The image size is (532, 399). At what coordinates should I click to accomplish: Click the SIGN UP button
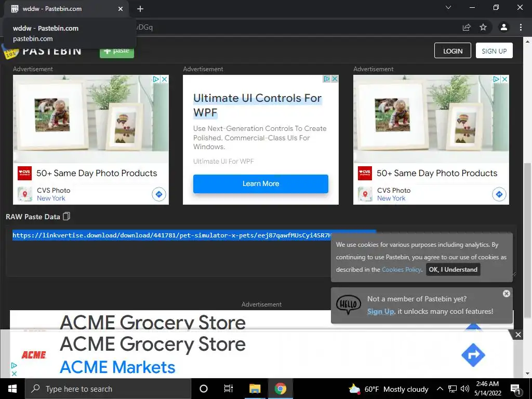coord(494,50)
